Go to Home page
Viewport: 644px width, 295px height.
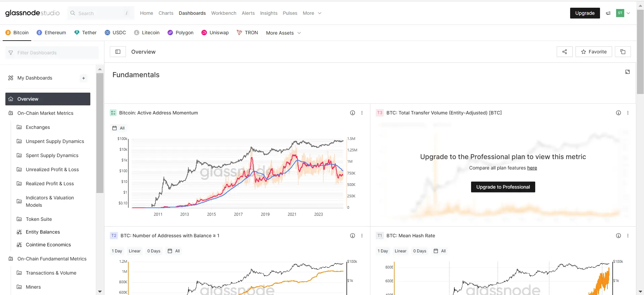point(146,13)
